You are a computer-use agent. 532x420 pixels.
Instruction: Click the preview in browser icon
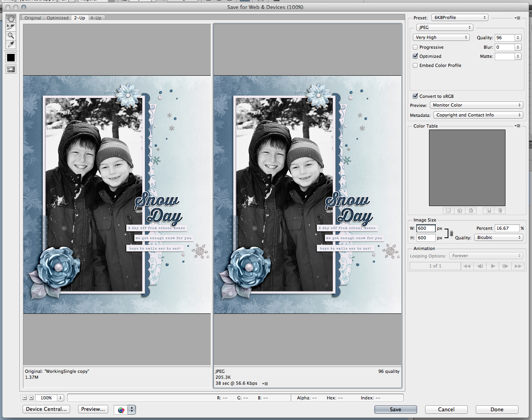click(121, 410)
